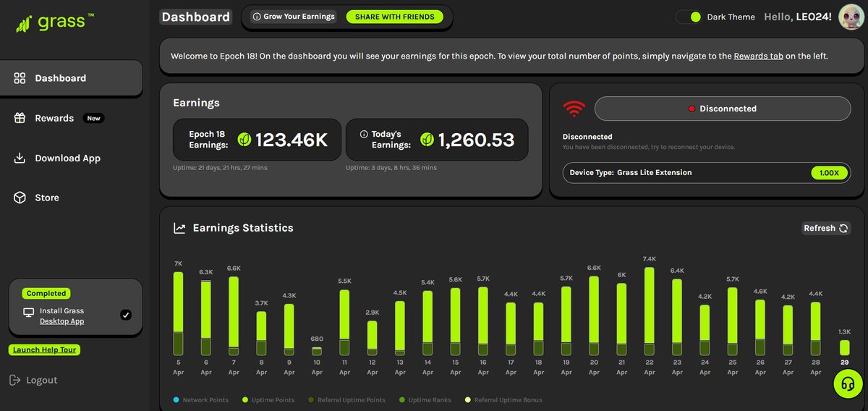Screen dimensions: 868x411
Task: Click the Grass logo in sidebar
Action: [54, 23]
